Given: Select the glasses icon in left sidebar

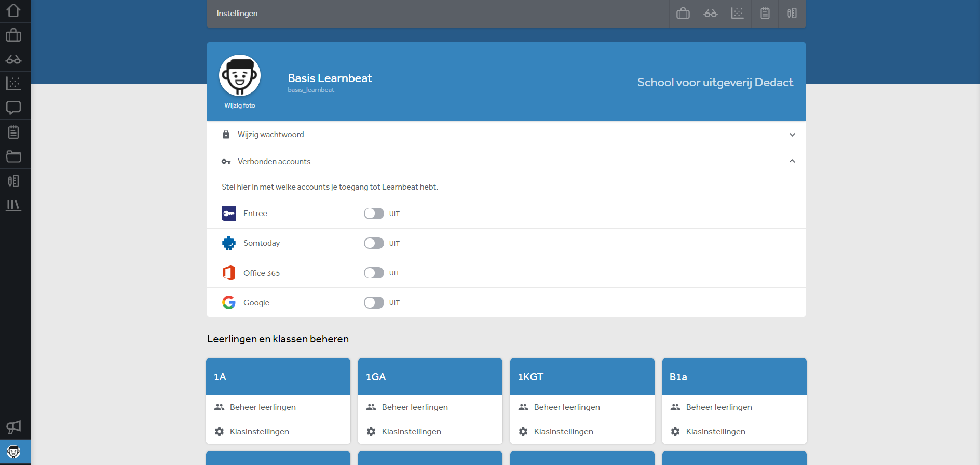Looking at the screenshot, I should pyautogui.click(x=13, y=59).
